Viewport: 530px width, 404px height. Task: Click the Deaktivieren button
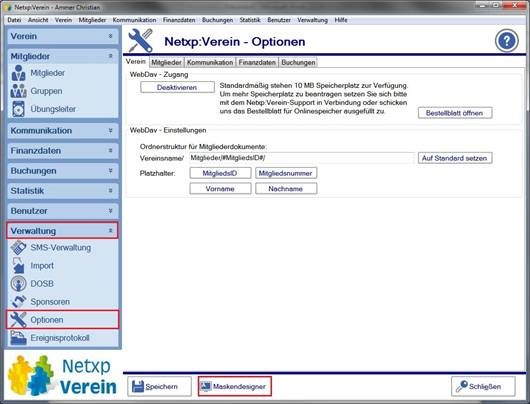coord(177,87)
